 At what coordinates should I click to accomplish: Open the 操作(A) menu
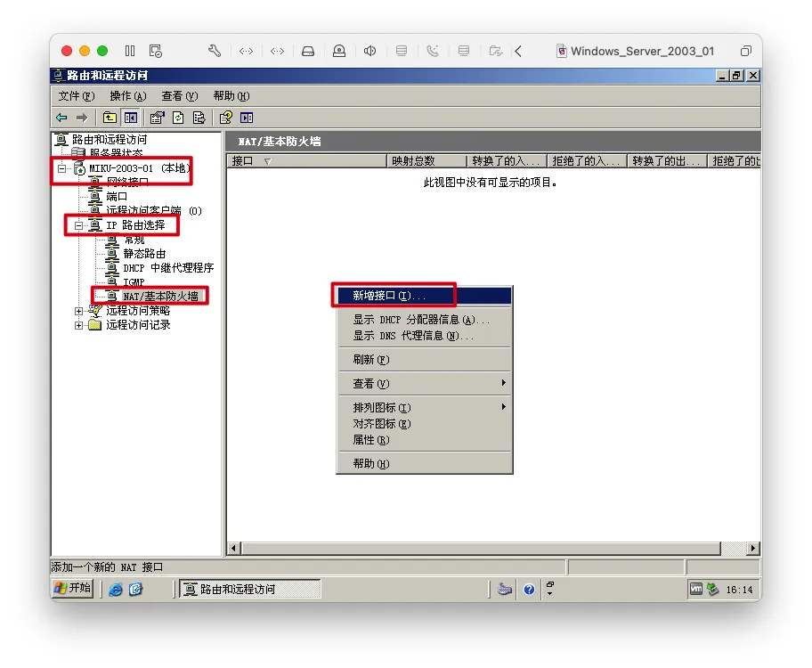128,96
